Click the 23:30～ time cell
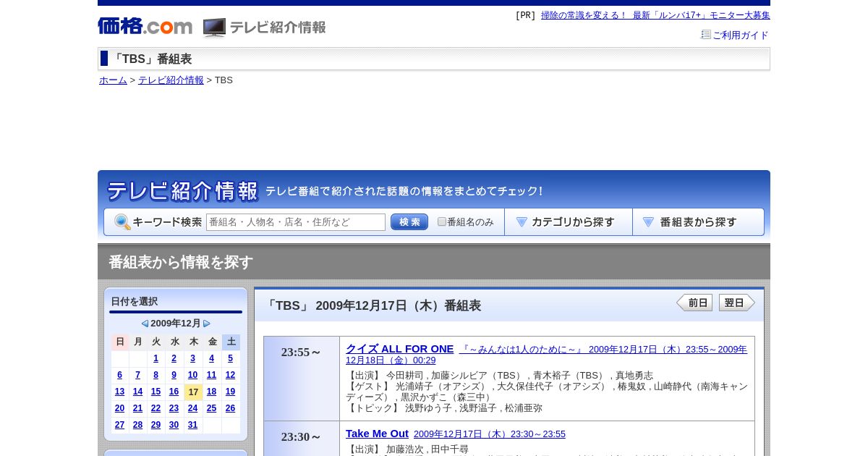The image size is (868, 456). [302, 437]
